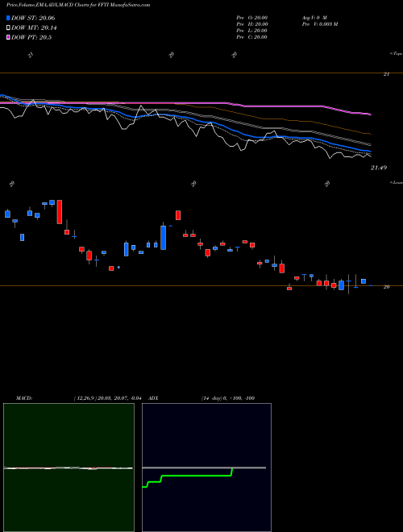The height and width of the screenshot is (532, 403).
Task: Click the tall red candlestick near chart left
Action: 60,212
